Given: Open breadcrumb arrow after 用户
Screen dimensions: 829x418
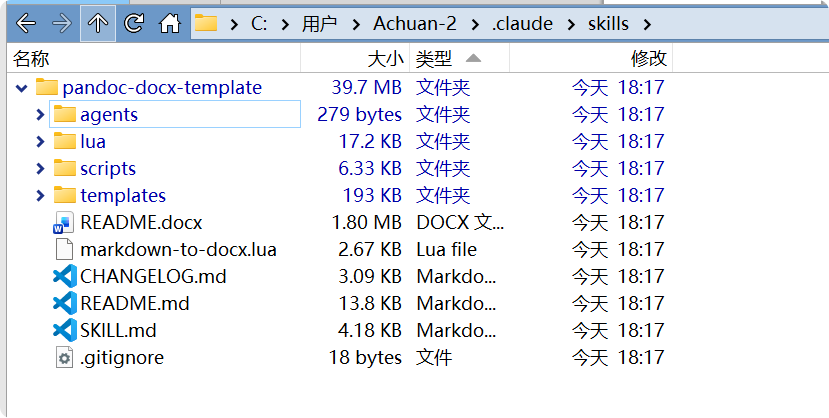Looking at the screenshot, I should click(x=356, y=24).
